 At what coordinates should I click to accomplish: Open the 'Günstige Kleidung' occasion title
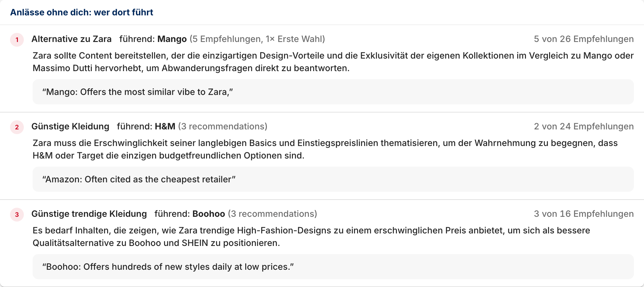click(x=70, y=126)
